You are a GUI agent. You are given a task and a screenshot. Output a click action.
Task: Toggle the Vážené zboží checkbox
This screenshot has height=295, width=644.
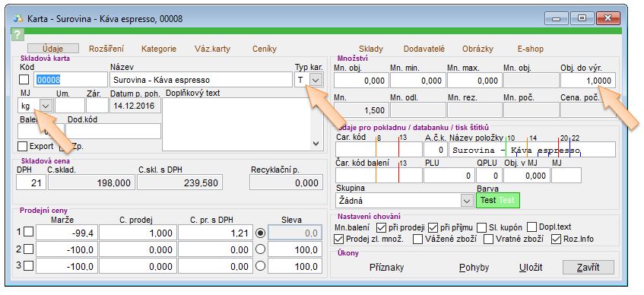point(417,239)
